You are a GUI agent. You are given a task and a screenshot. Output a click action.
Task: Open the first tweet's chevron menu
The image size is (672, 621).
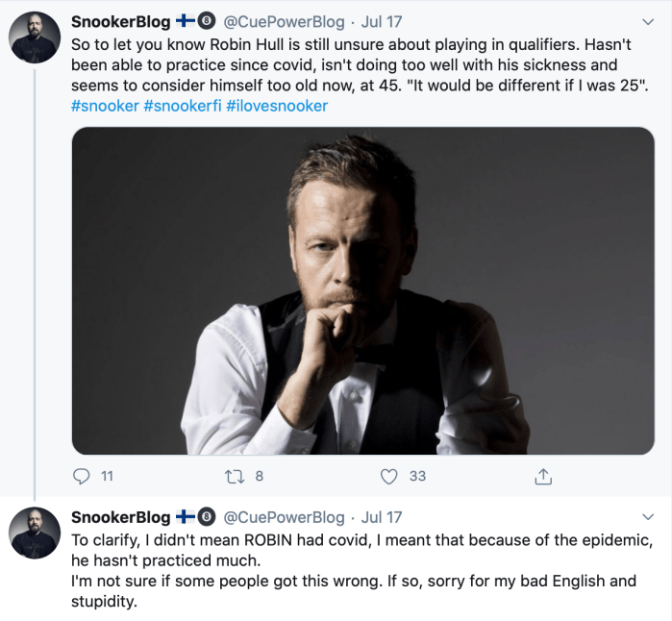[x=648, y=21]
